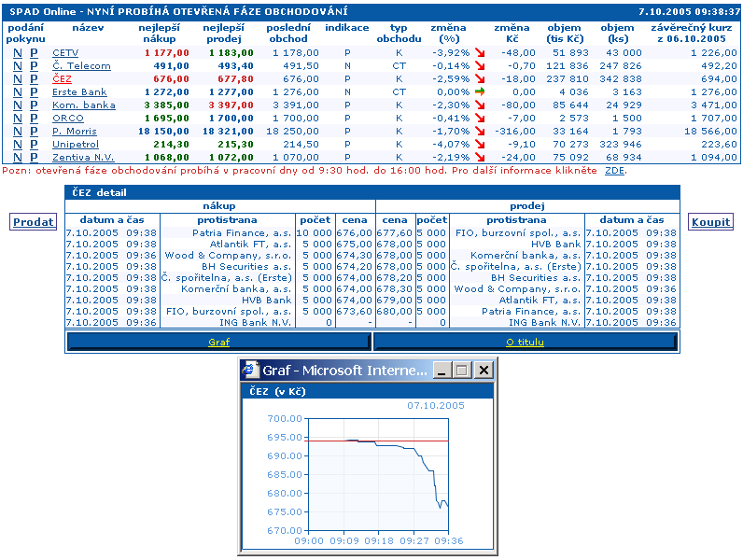Image resolution: width=743 pixels, height=560 pixels.
Task: Close the Graf popup window
Action: tap(483, 371)
